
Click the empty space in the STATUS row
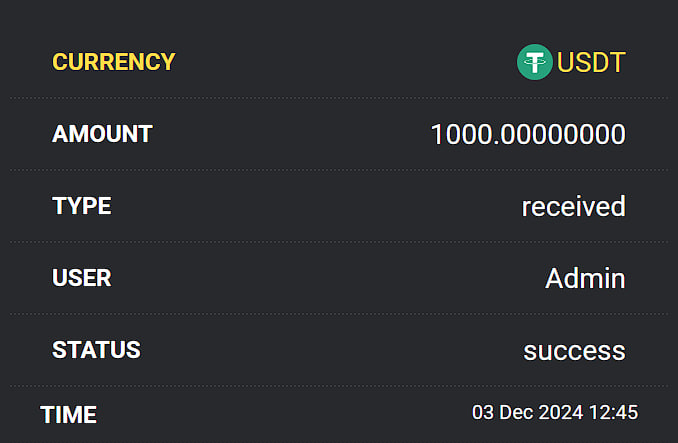click(332, 350)
